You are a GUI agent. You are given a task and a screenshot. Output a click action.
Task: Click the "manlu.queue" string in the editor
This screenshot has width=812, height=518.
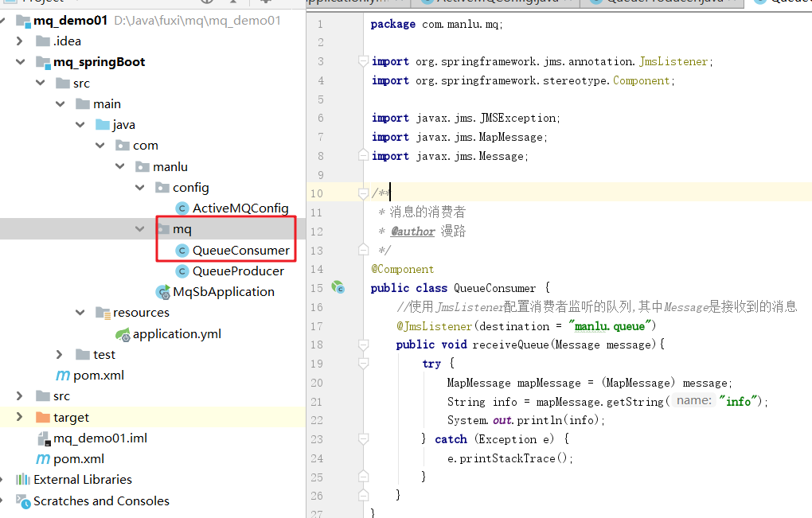click(x=611, y=326)
